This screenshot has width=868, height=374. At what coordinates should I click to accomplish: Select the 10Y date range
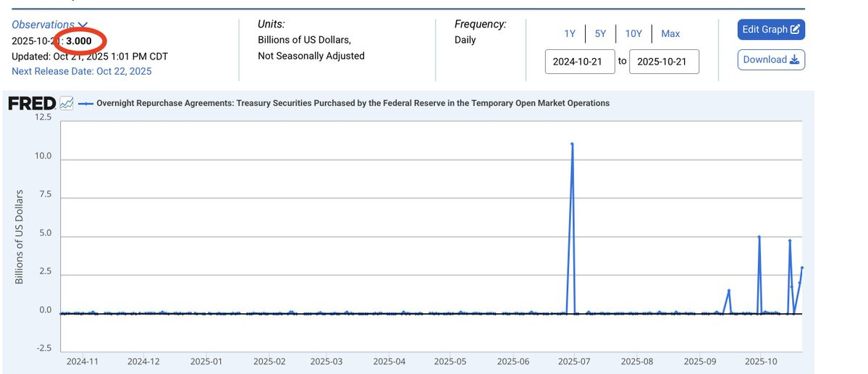coord(633,34)
